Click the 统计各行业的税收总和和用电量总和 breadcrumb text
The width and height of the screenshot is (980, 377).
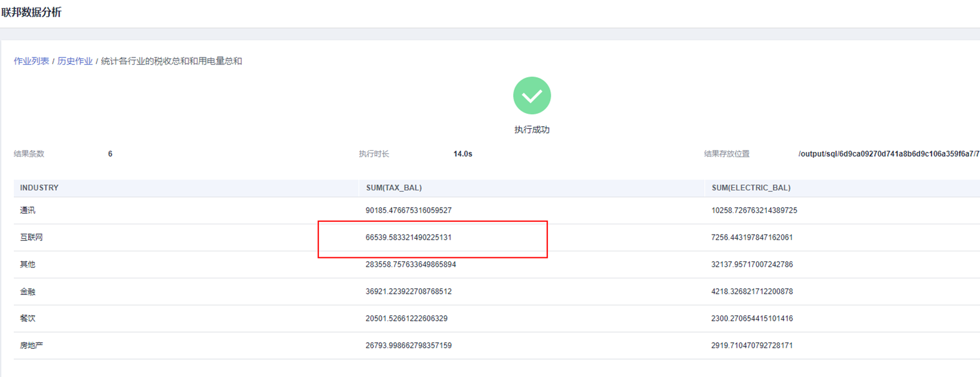pos(171,61)
